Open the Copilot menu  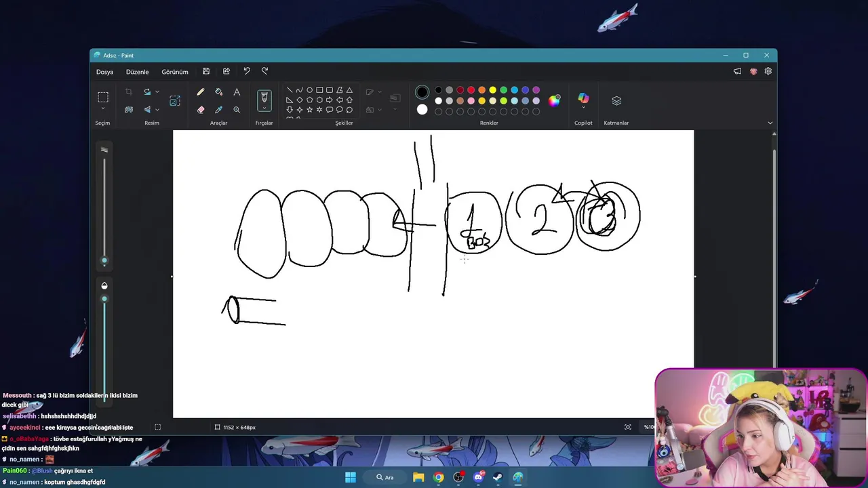pyautogui.click(x=583, y=100)
